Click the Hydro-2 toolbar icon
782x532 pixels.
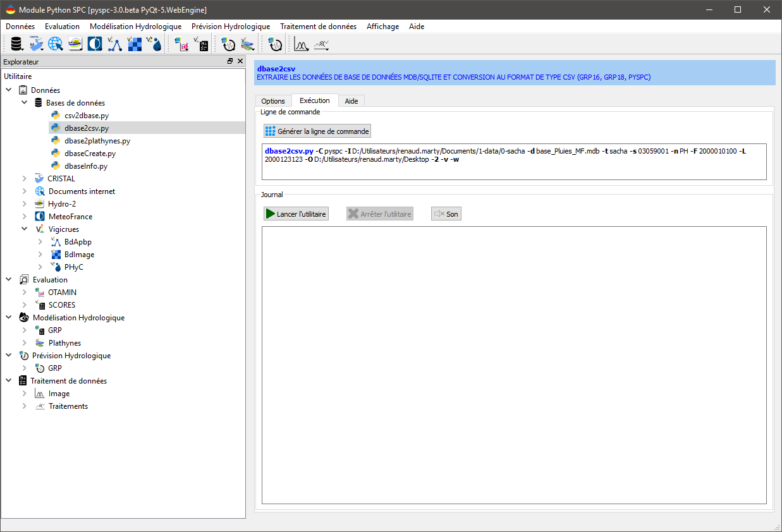(75, 44)
